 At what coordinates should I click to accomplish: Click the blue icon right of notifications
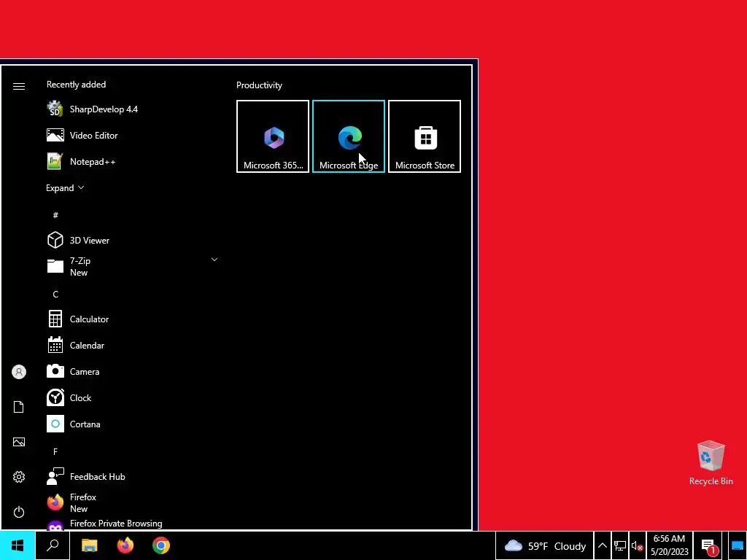738,545
